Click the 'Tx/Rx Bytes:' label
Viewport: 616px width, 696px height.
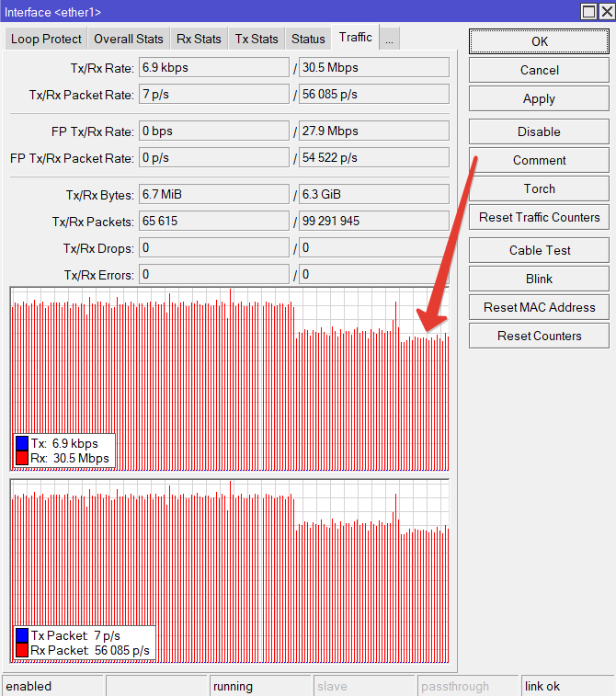click(x=100, y=195)
